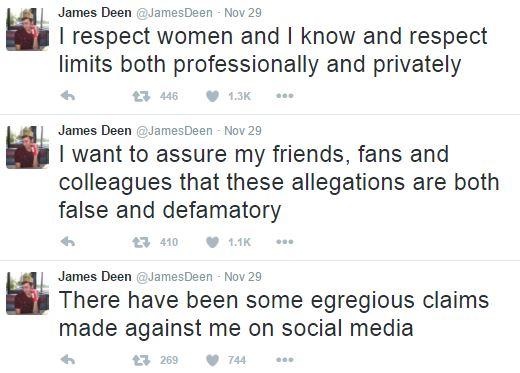Open more options on the 'I respect women' tweet

pos(285,96)
